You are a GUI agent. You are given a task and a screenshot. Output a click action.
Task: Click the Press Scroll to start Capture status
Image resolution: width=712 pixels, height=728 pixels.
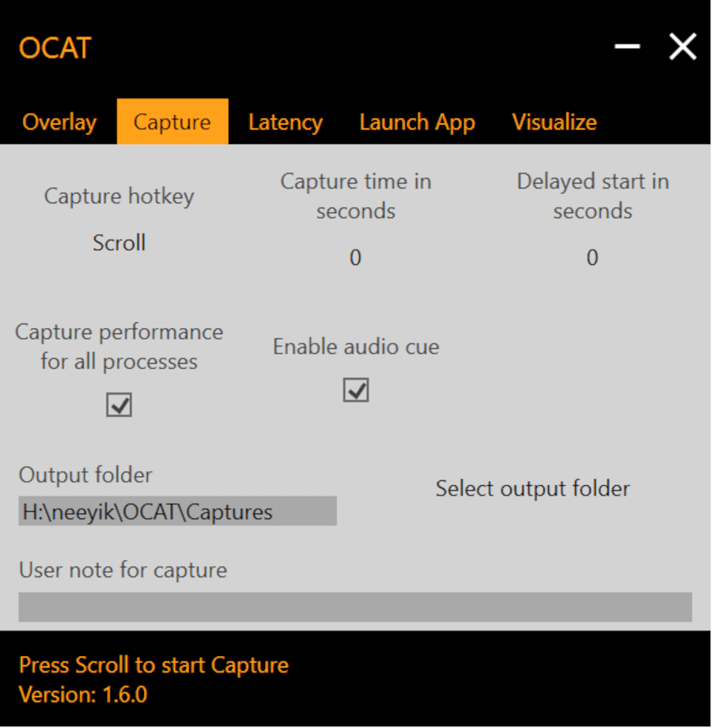tap(153, 665)
